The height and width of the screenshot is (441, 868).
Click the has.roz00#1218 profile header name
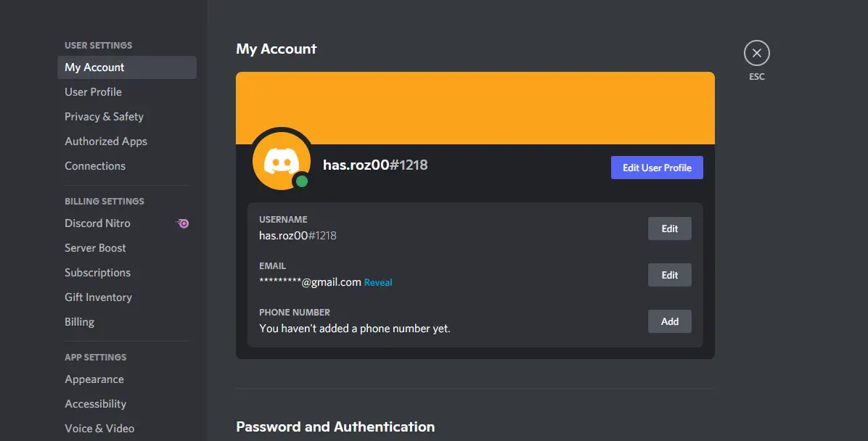click(375, 165)
